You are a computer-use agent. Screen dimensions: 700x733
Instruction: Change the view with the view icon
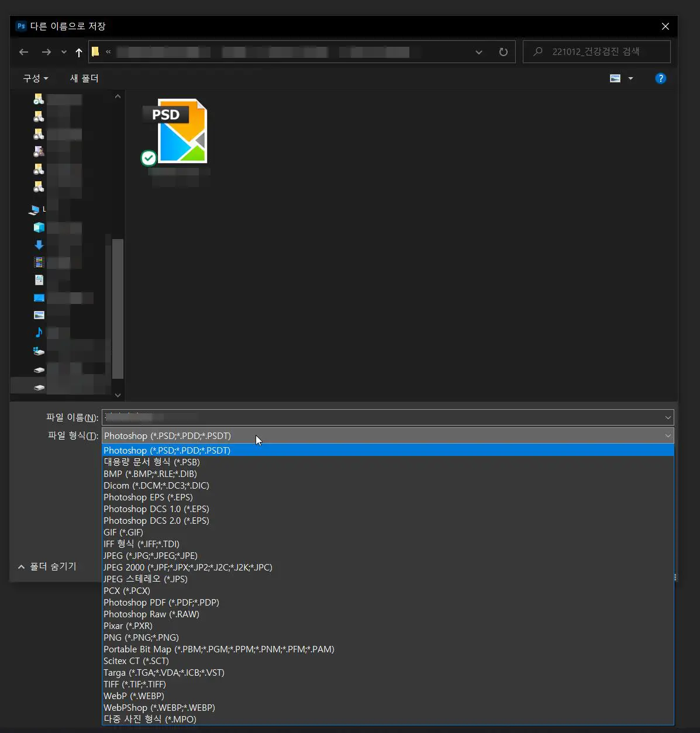pyautogui.click(x=615, y=78)
